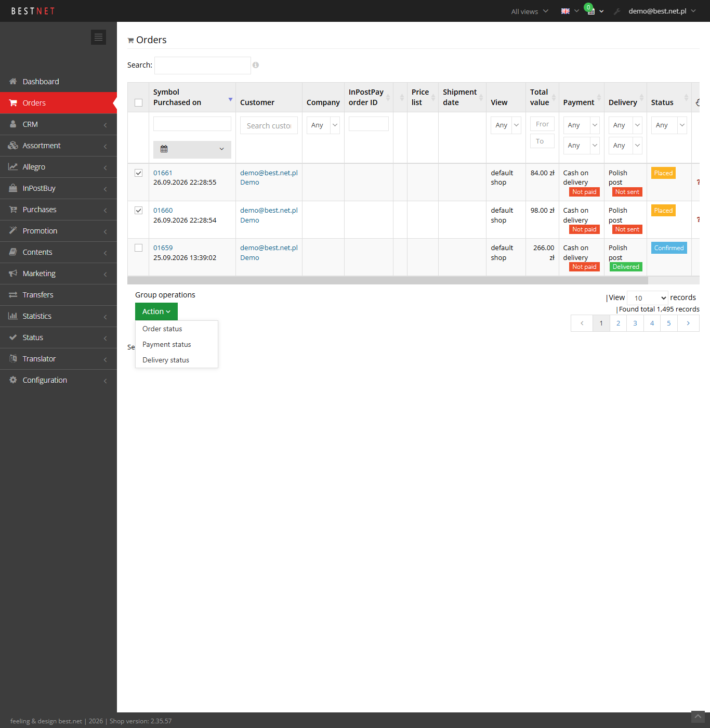710x728 pixels.
Task: Uncheck order 01660 checkbox
Action: click(x=138, y=210)
